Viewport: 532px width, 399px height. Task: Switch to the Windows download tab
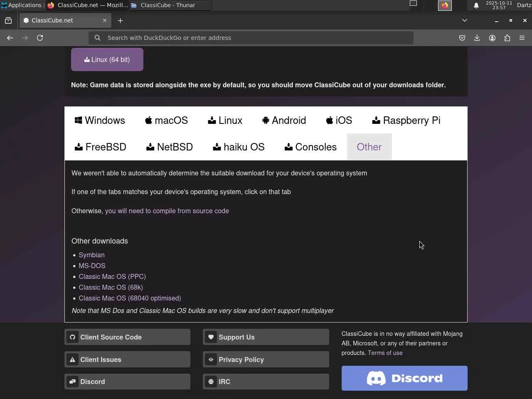[x=100, y=121]
